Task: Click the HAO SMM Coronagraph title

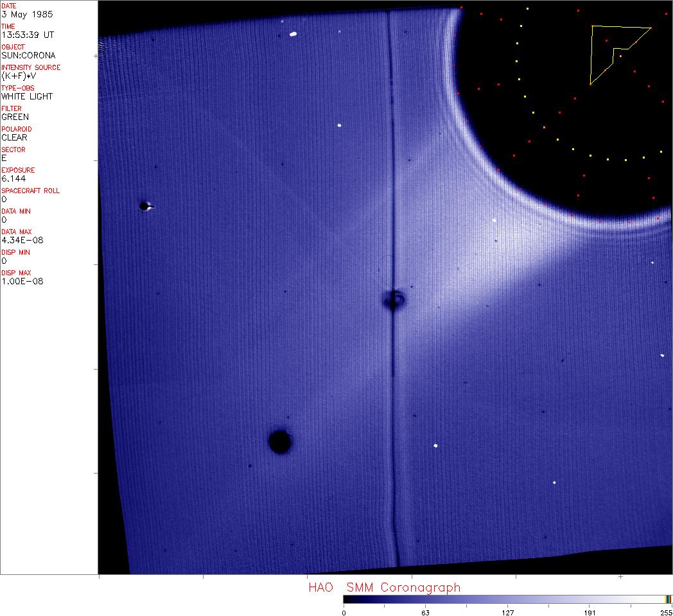Action: tap(384, 587)
